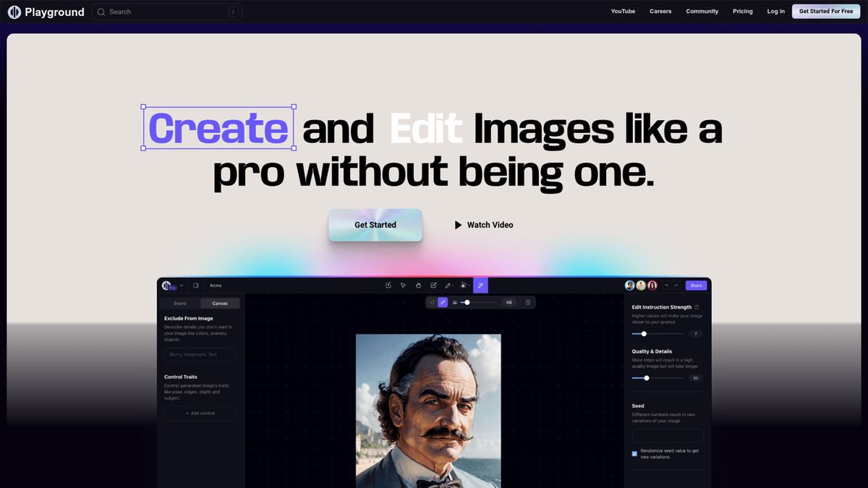Viewport: 868px width, 488px height.
Task: Click the sidebar panel toggle icon
Action: [195, 286]
